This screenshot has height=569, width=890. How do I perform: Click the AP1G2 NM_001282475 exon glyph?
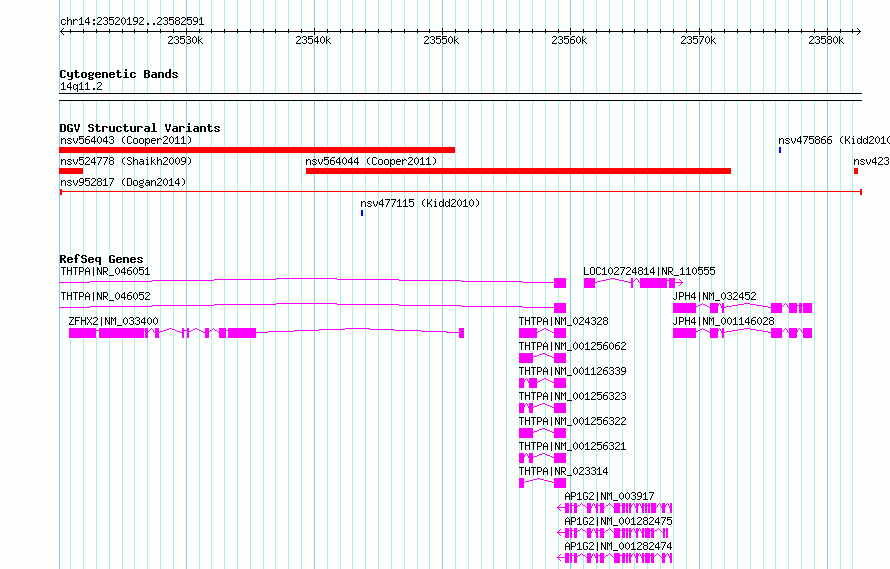[x=613, y=533]
